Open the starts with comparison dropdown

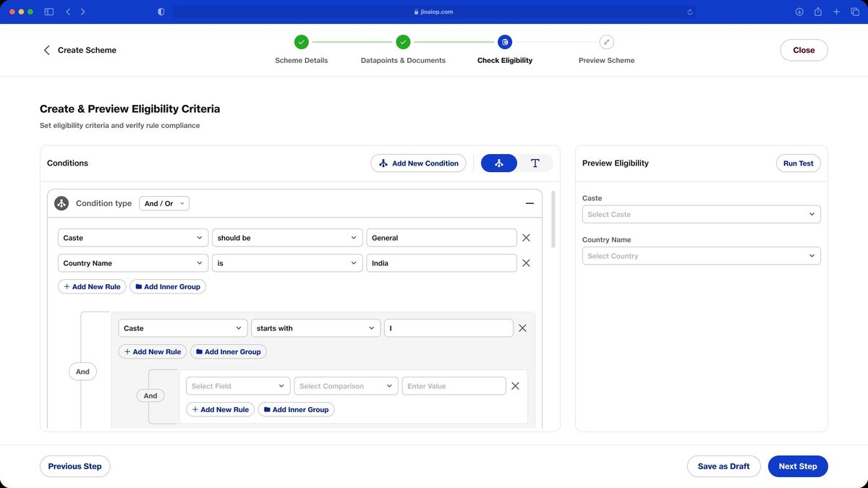(315, 328)
